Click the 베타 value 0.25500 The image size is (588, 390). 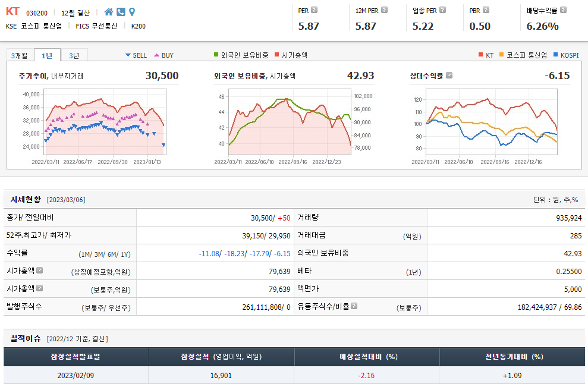coord(569,272)
